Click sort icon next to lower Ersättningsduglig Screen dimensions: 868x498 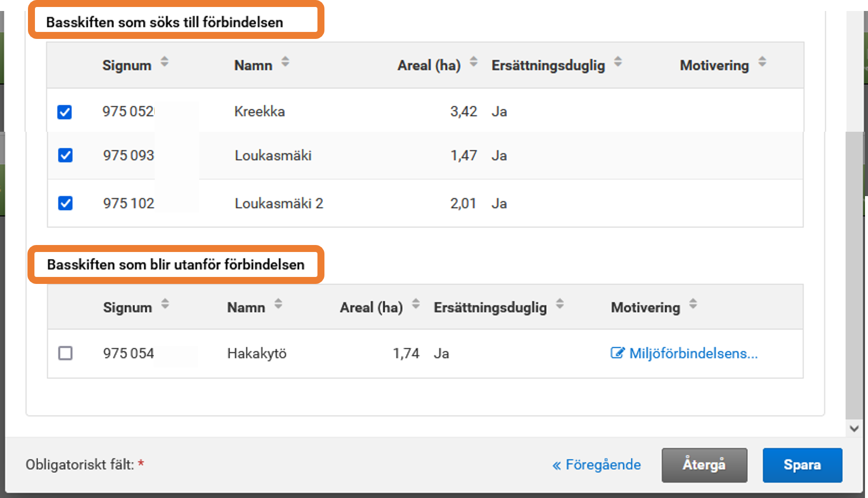(560, 304)
